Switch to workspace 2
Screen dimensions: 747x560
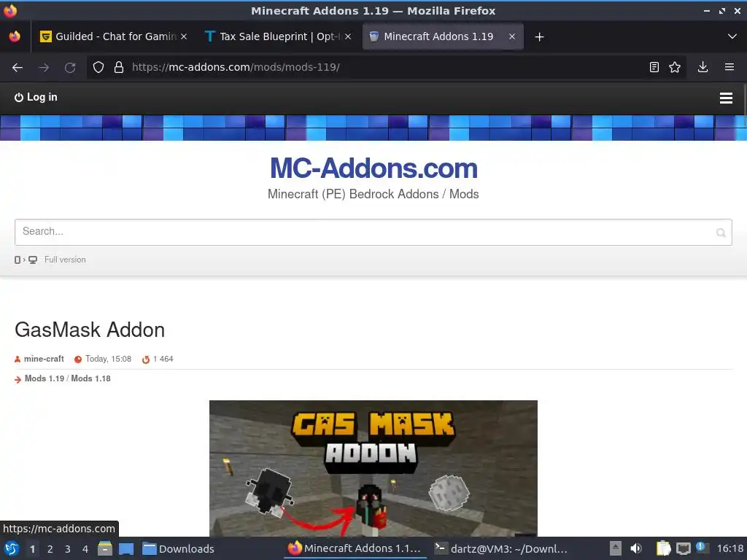[x=50, y=549]
